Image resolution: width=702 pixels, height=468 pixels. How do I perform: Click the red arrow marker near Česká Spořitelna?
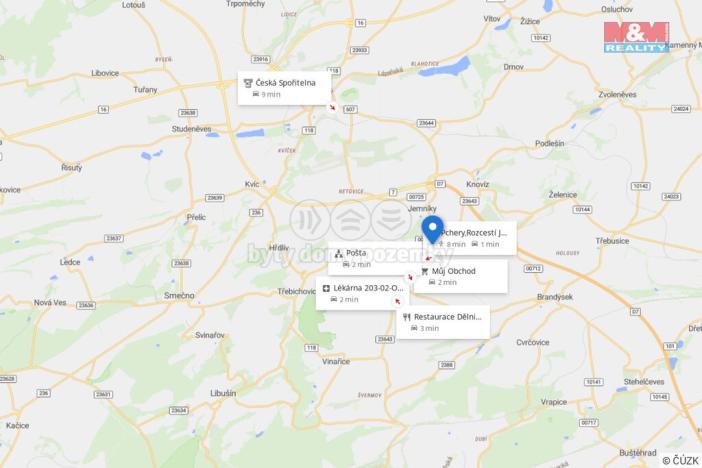pyautogui.click(x=332, y=107)
